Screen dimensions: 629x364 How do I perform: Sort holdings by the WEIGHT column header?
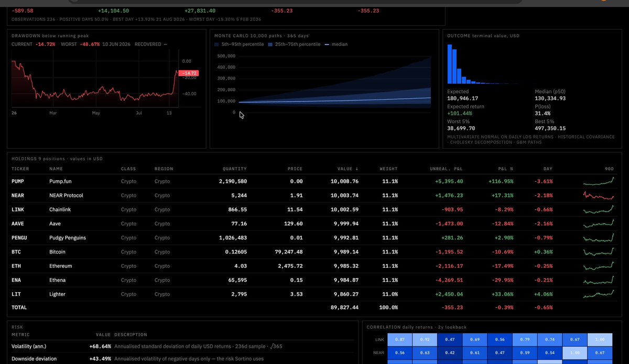(x=388, y=169)
